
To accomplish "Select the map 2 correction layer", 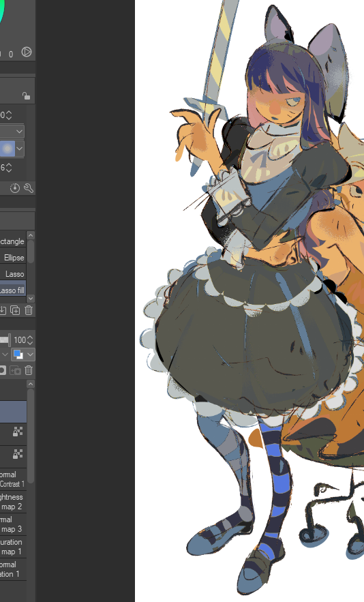I will (x=13, y=502).
